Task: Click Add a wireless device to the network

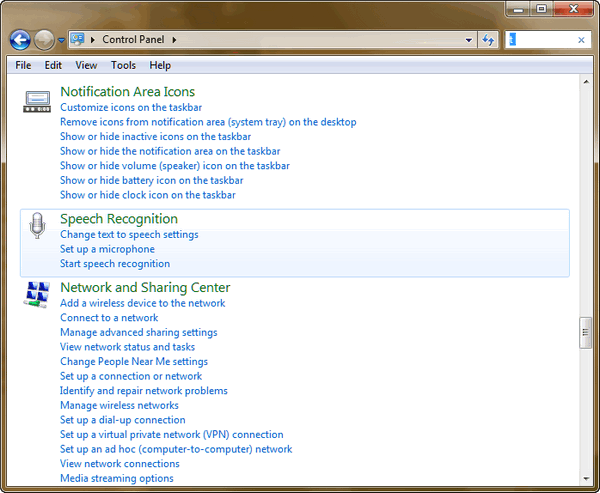Action: (142, 303)
